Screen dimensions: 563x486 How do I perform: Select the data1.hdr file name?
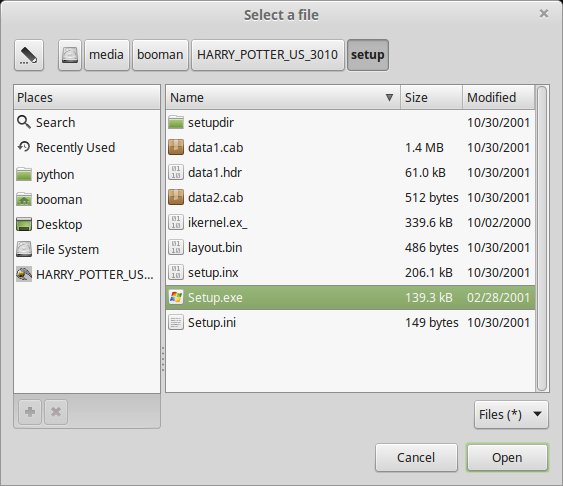215,173
